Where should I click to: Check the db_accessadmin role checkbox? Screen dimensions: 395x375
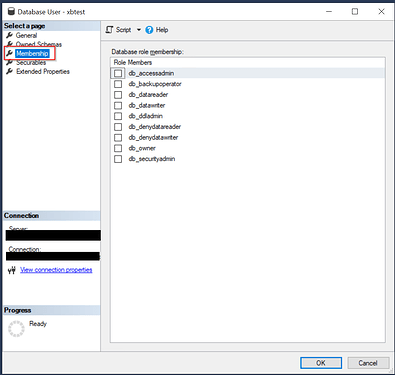pyautogui.click(x=118, y=73)
